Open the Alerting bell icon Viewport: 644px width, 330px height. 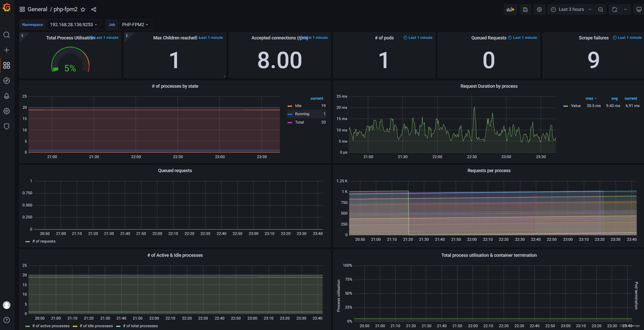point(7,96)
